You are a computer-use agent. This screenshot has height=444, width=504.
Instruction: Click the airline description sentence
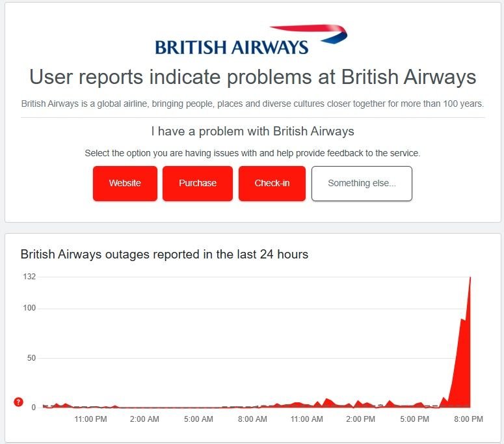click(x=252, y=104)
